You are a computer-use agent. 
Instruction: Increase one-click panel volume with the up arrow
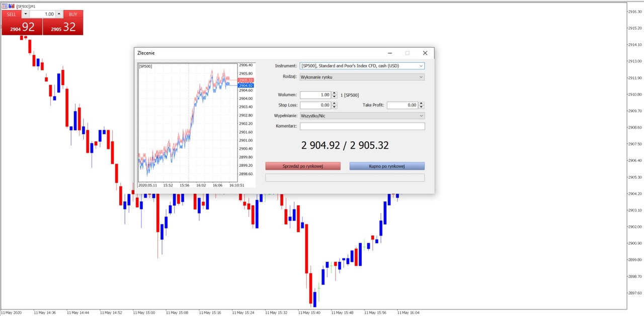(x=59, y=14)
